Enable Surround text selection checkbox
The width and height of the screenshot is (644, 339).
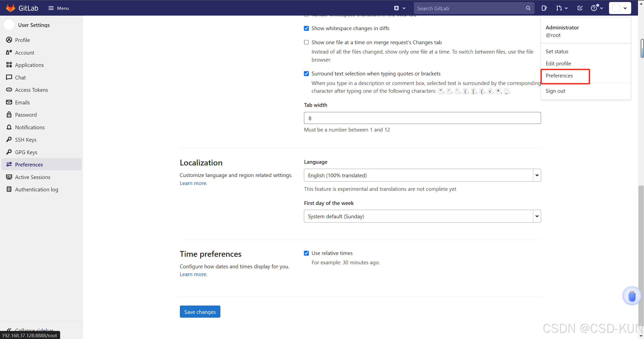click(x=306, y=73)
